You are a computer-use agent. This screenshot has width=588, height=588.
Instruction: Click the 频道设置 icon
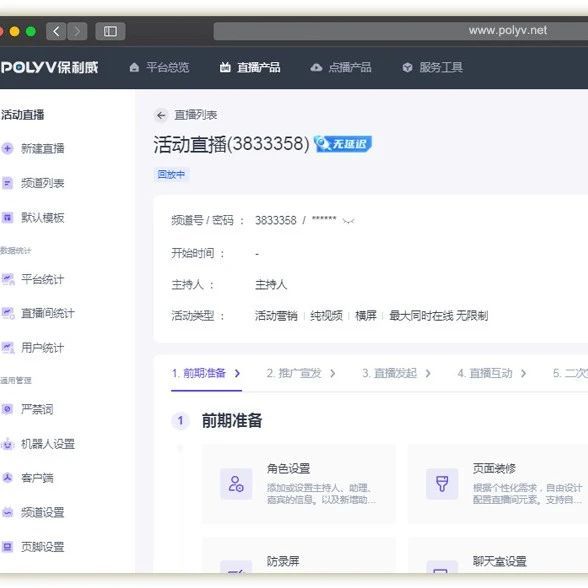8,512
